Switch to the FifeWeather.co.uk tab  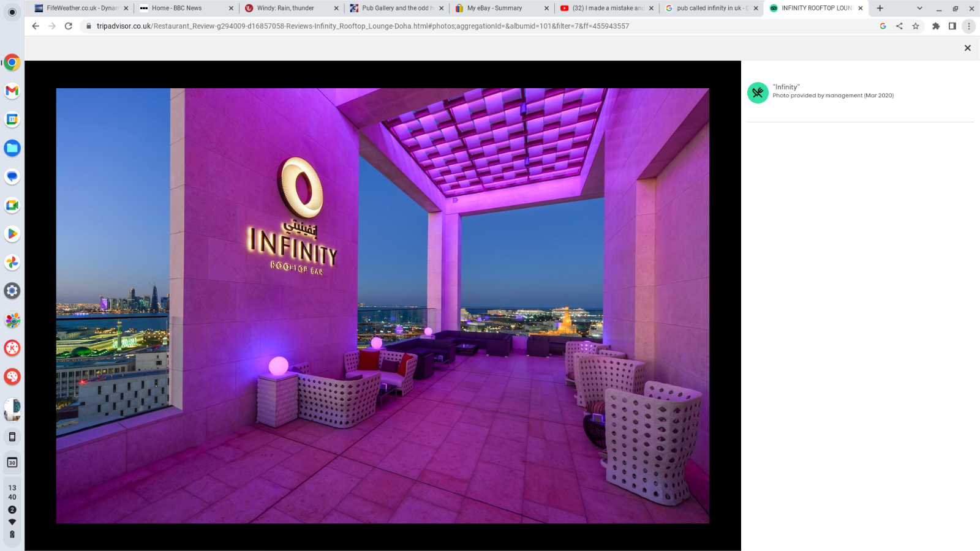pos(81,8)
